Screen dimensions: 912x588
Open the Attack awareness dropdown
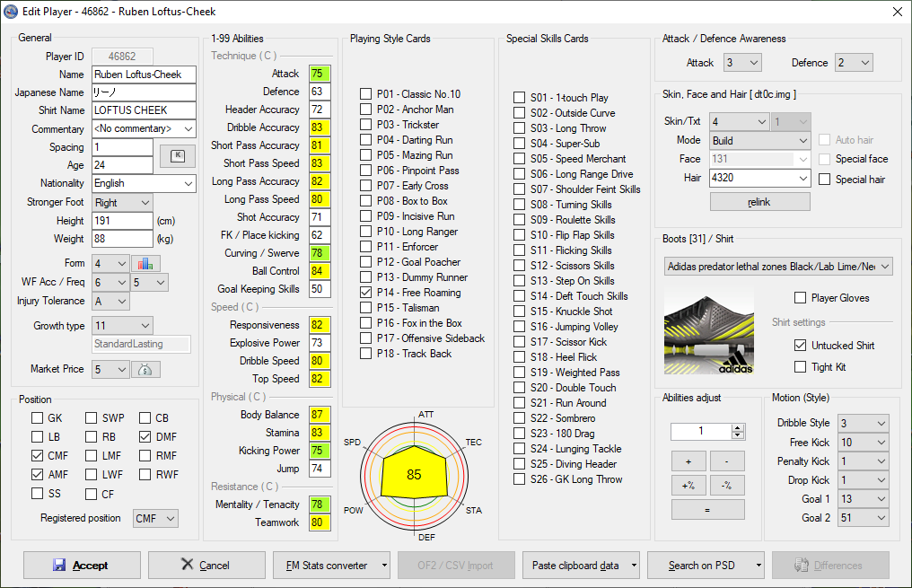coord(742,63)
